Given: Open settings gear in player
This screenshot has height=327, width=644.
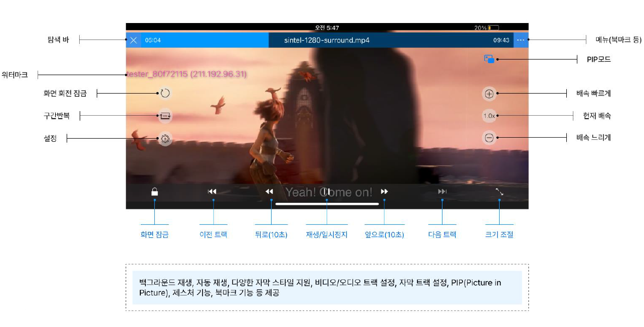Looking at the screenshot, I should pos(165,139).
